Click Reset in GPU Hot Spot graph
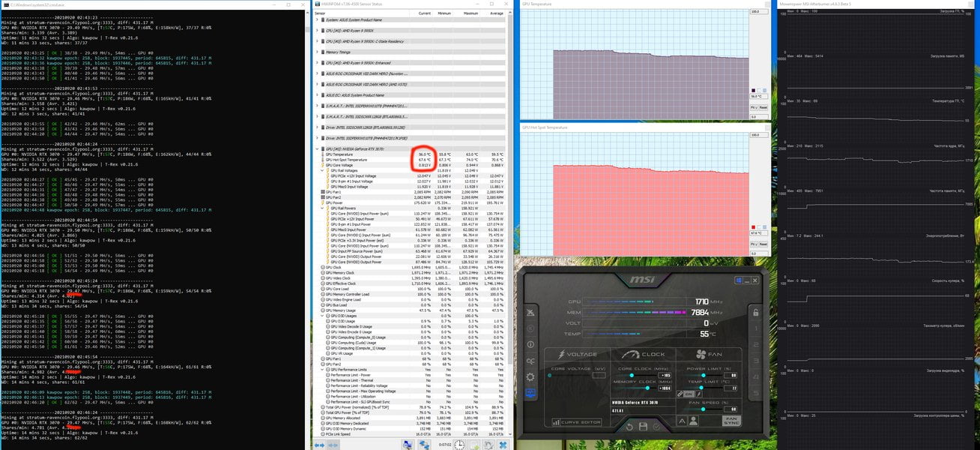Screen dimensions: 980x450 764,243
